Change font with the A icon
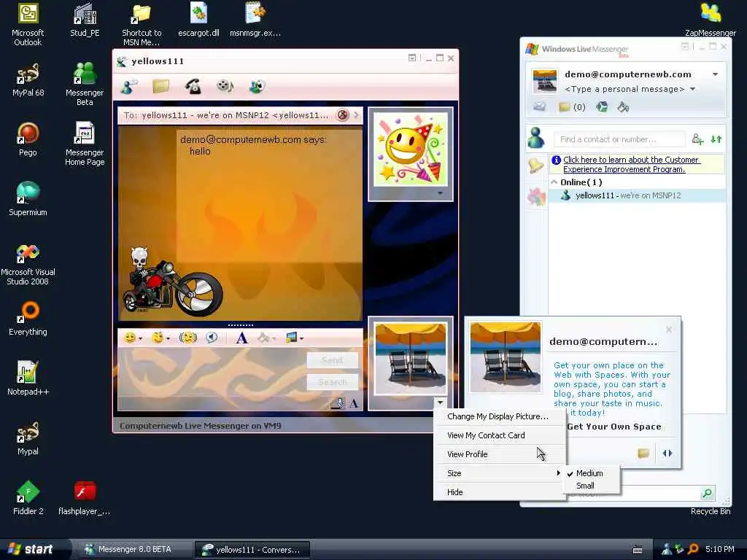 (241, 338)
